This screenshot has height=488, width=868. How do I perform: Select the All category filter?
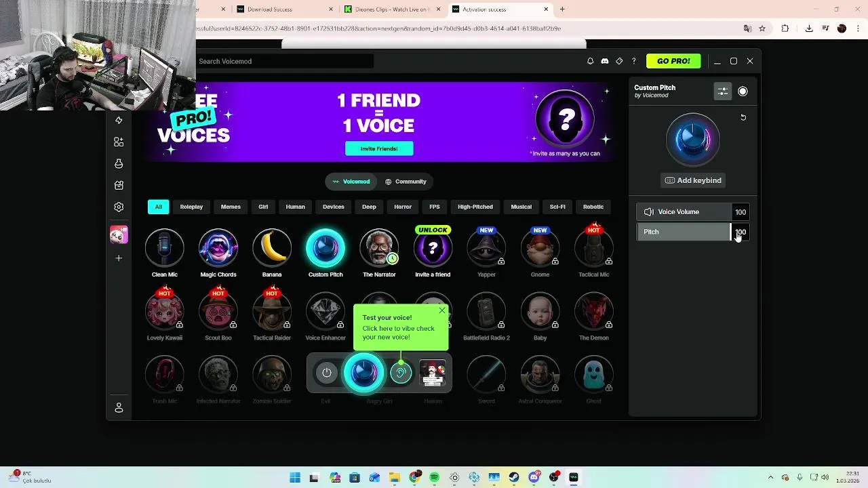158,207
